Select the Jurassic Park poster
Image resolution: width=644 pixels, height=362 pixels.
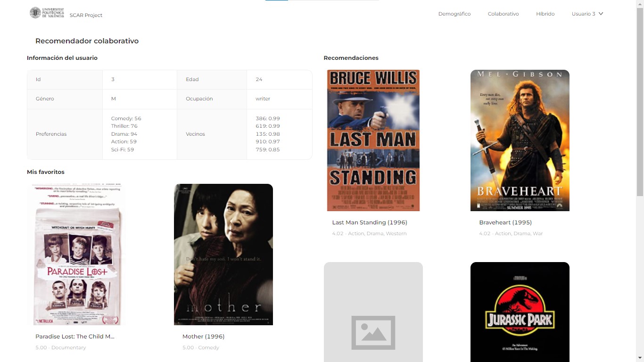(x=520, y=312)
